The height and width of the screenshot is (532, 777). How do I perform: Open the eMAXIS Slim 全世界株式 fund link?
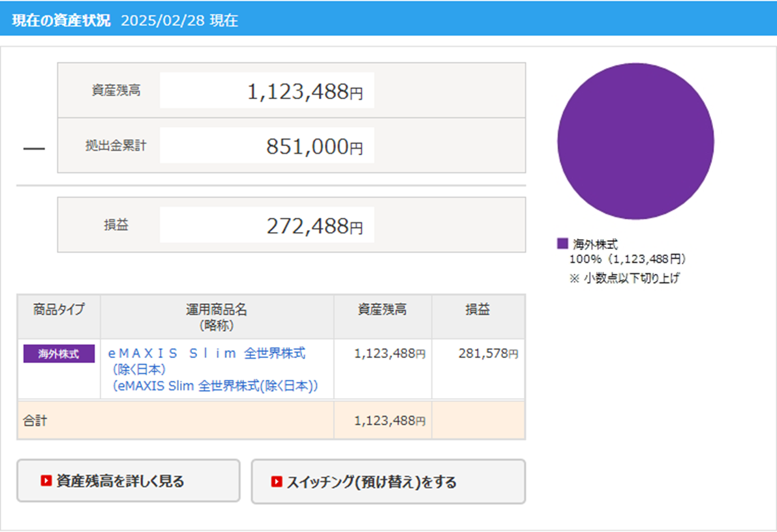pyautogui.click(x=207, y=353)
